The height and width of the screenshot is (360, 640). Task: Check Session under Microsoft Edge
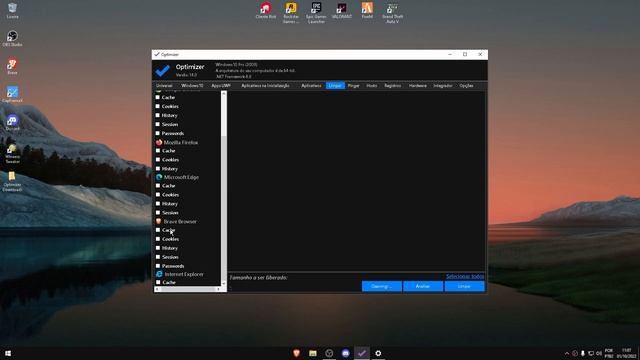(x=158, y=213)
